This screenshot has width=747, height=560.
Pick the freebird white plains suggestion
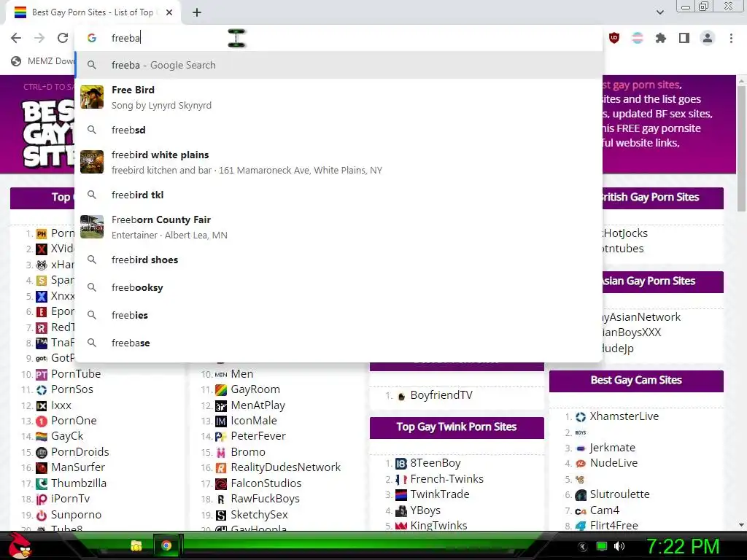click(x=338, y=162)
